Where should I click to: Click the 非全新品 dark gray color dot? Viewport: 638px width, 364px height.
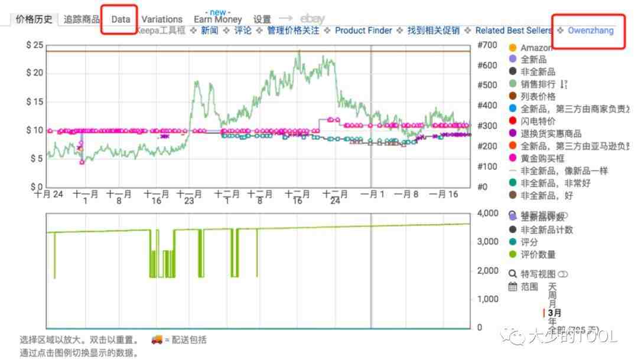(x=512, y=72)
